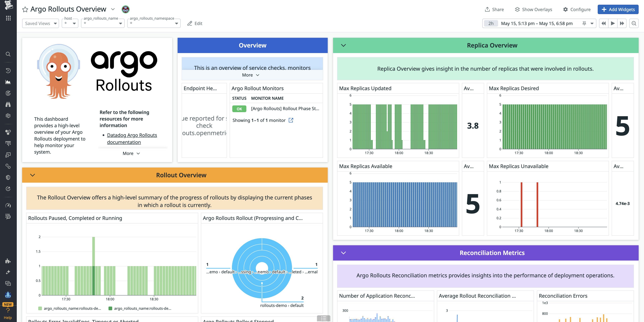
Task: Toggle Show Overlays
Action: click(x=533, y=10)
